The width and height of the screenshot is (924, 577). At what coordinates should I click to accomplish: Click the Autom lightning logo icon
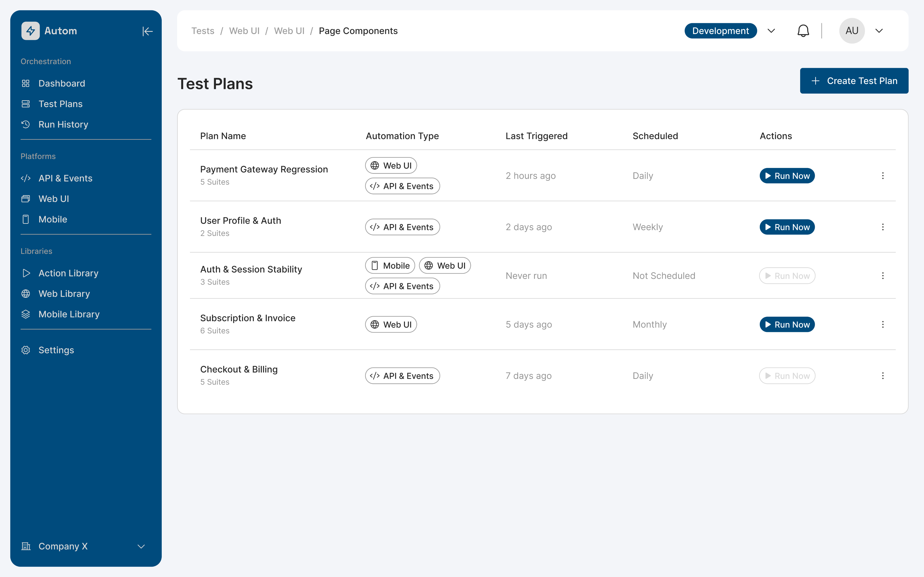coord(30,31)
